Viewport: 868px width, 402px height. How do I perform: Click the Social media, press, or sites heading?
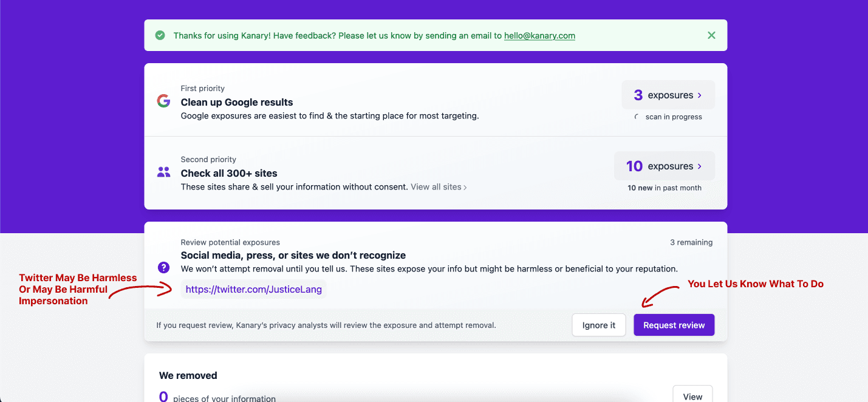pos(293,255)
